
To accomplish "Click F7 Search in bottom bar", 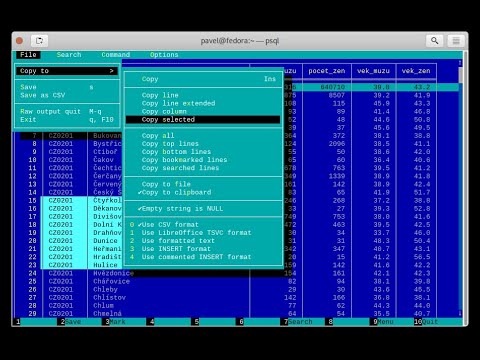I will [x=296, y=322].
